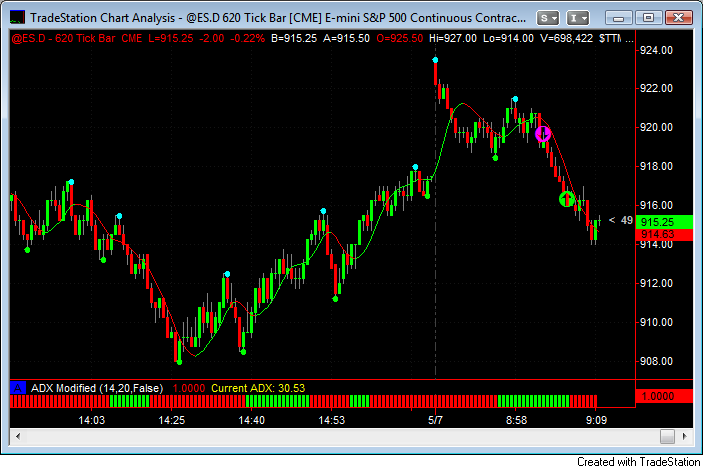
Task: Click the ADX Modified (14,20,False) label
Action: tap(96, 388)
